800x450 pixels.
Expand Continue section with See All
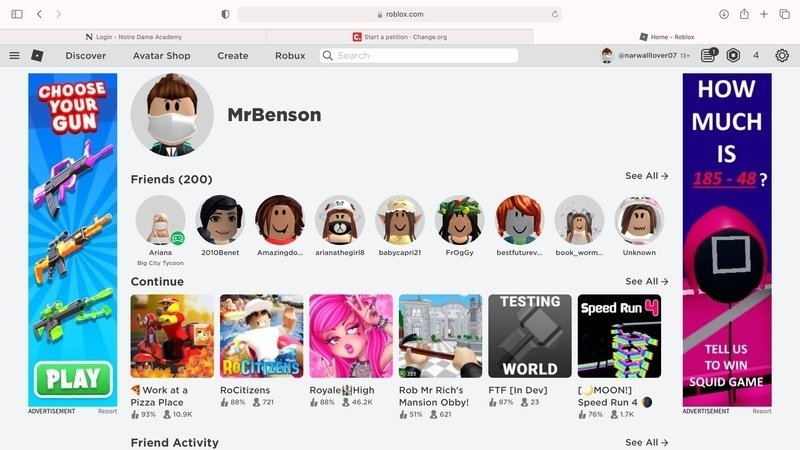646,282
